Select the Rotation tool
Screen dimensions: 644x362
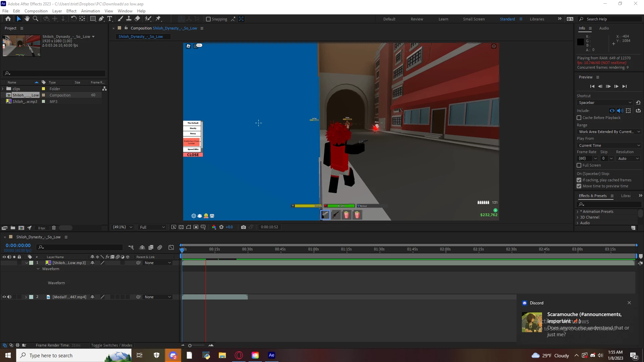point(73,19)
